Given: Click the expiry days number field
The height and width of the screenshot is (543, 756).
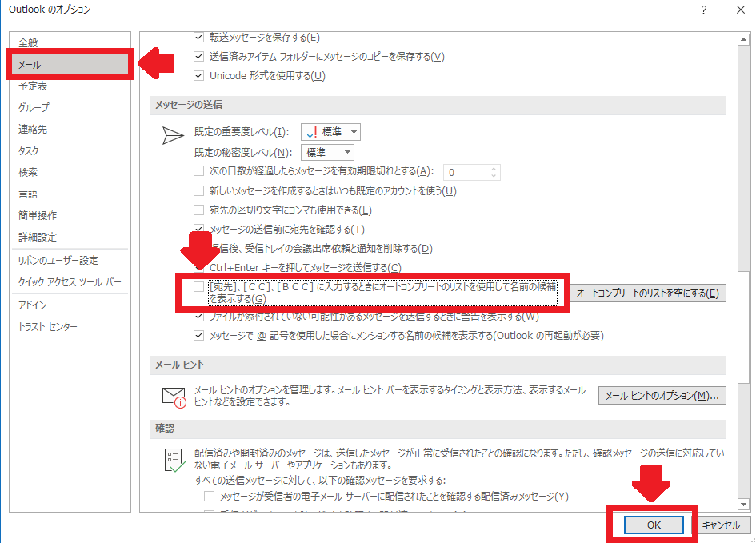Looking at the screenshot, I should click(x=471, y=172).
